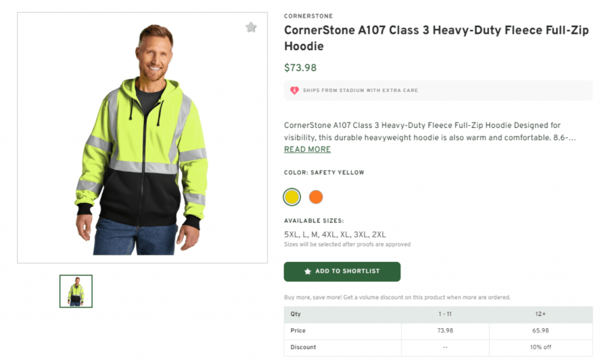Screen dimensions: 602x364
Task: Open the full product description via READ MORE
Action: point(307,149)
